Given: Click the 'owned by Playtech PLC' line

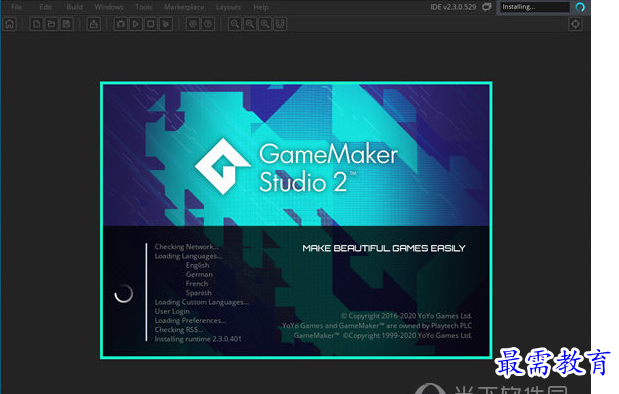Looking at the screenshot, I should (x=377, y=326).
